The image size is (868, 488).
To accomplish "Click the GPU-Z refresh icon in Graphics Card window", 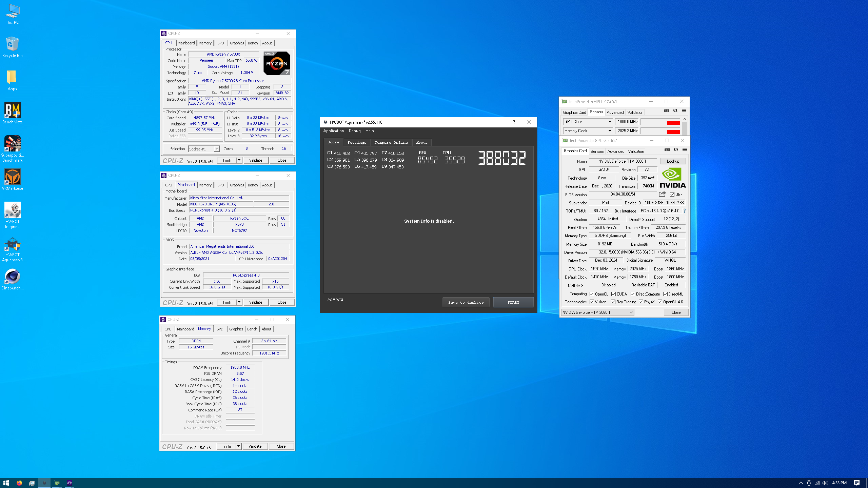I will point(676,149).
